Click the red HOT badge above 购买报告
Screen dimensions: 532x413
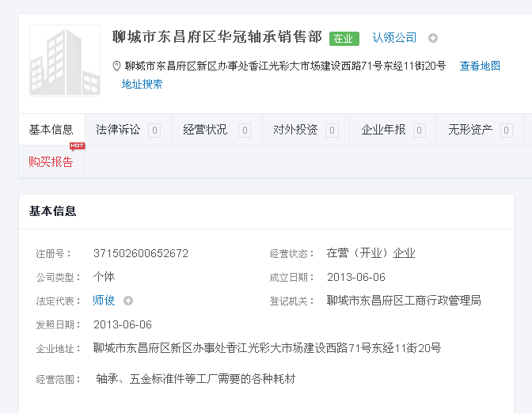click(77, 146)
